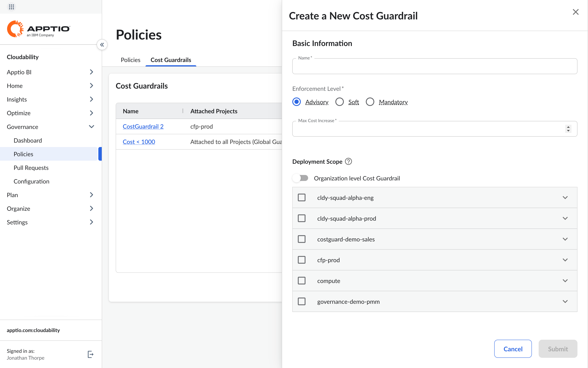
Task: Expand Organize menu chevron
Action: (x=91, y=208)
